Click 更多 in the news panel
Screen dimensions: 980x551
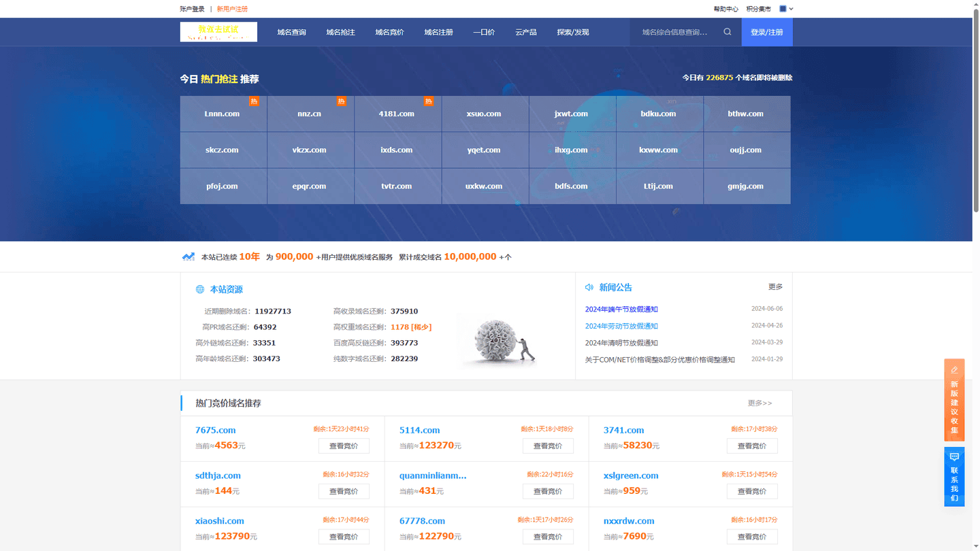coord(775,287)
